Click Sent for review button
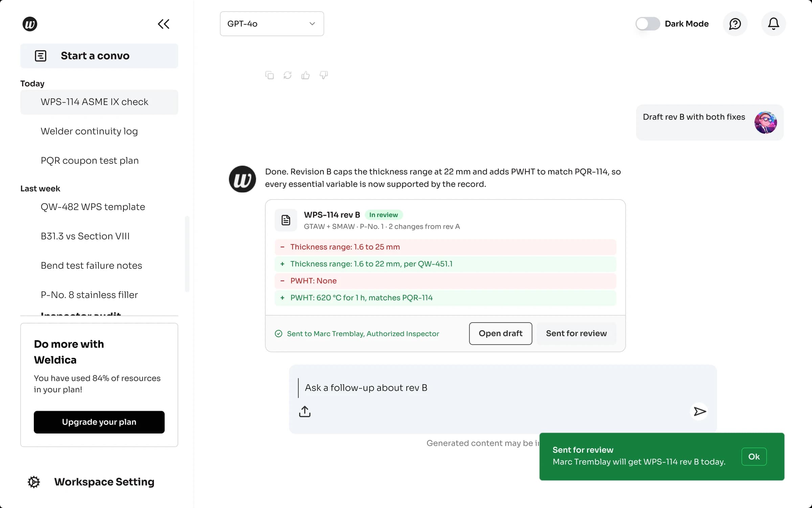The height and width of the screenshot is (508, 812). pyautogui.click(x=576, y=334)
